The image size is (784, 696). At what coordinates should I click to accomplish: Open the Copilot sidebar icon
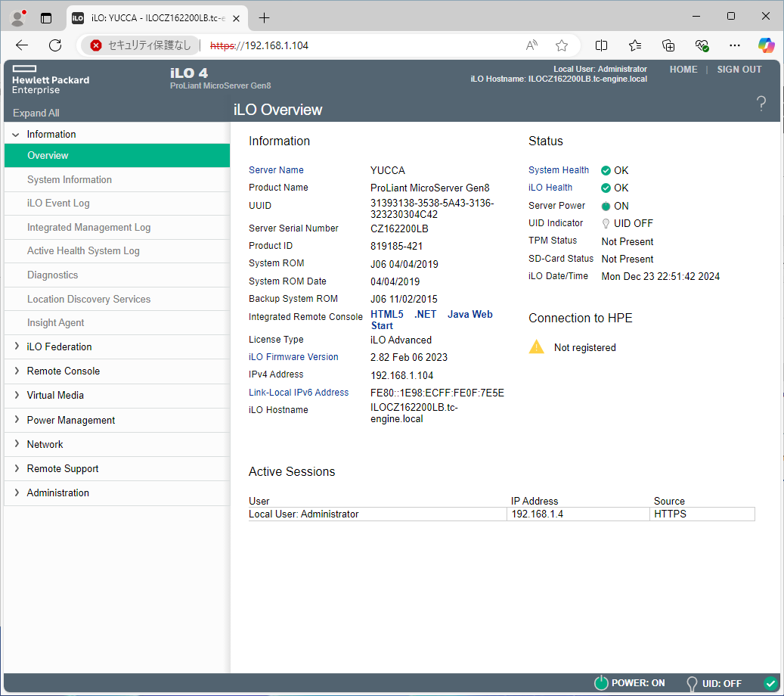pos(766,45)
